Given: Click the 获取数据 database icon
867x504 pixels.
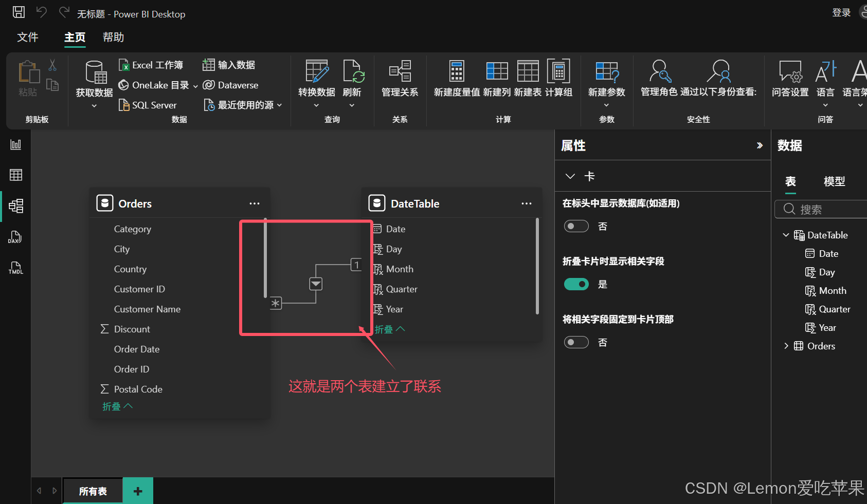Looking at the screenshot, I should 96,72.
